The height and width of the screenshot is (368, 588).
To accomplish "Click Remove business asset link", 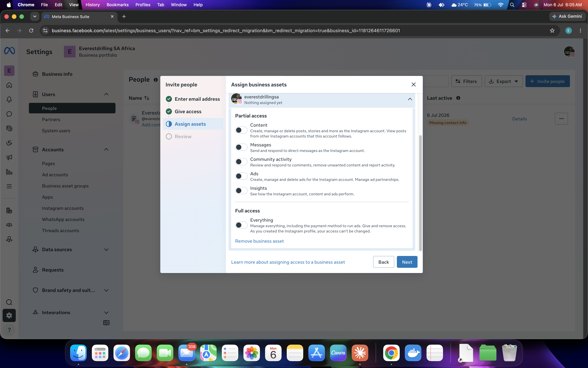I will click(x=259, y=241).
